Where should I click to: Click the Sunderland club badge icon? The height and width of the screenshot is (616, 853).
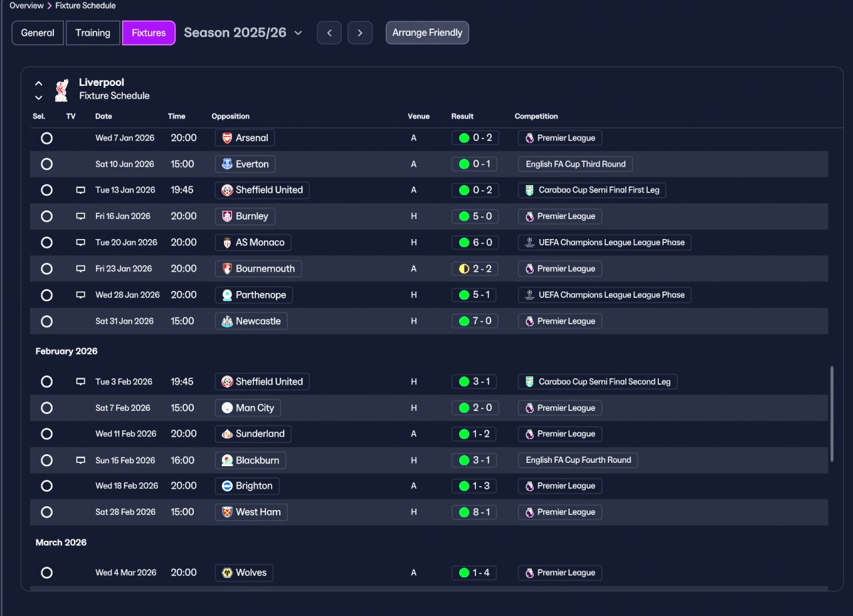click(227, 434)
